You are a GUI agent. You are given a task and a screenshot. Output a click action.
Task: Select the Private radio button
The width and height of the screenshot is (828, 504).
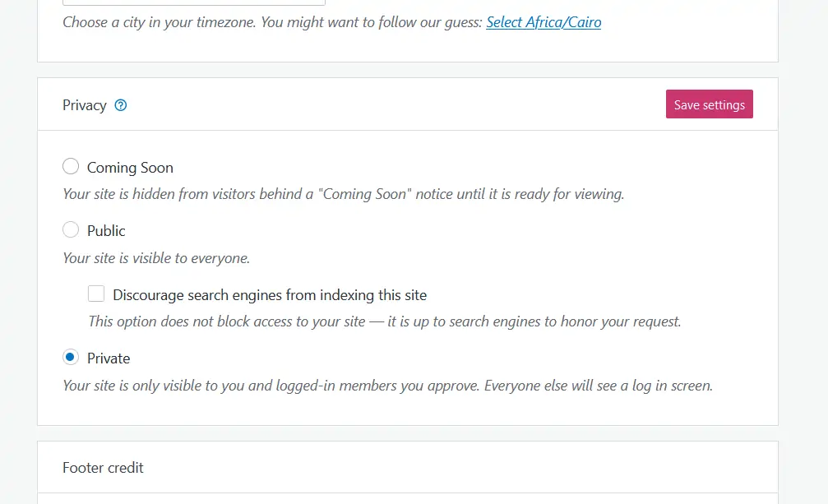point(71,358)
